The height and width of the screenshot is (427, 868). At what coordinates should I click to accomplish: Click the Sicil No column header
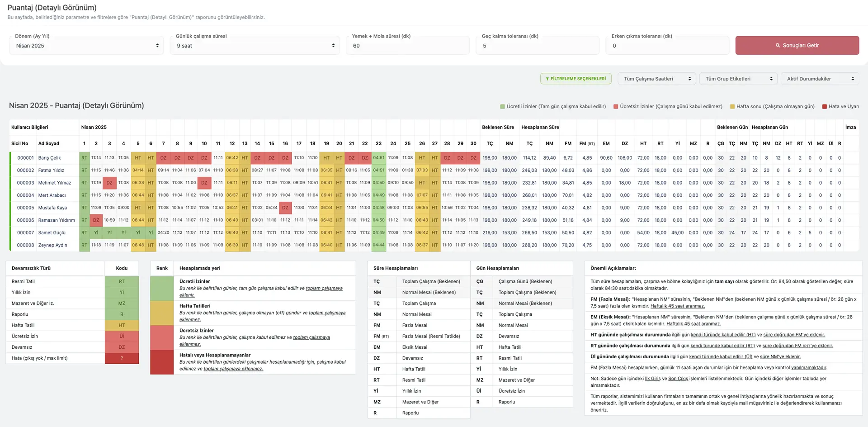coord(19,143)
